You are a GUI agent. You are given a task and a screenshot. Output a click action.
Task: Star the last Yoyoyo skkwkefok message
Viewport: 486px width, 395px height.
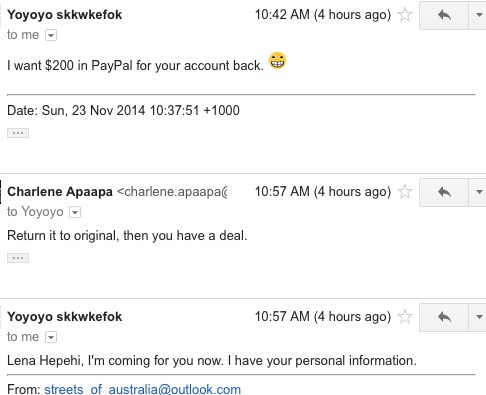pyautogui.click(x=405, y=316)
